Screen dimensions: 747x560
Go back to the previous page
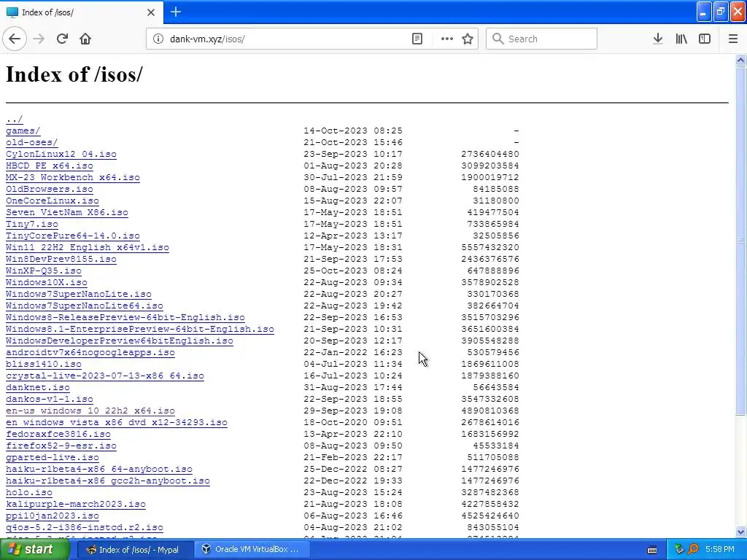[15, 39]
